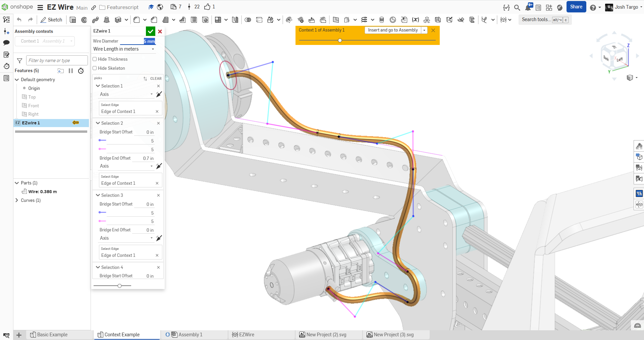Click the Wire Diameter input field
The image size is (644, 340).
[138, 41]
